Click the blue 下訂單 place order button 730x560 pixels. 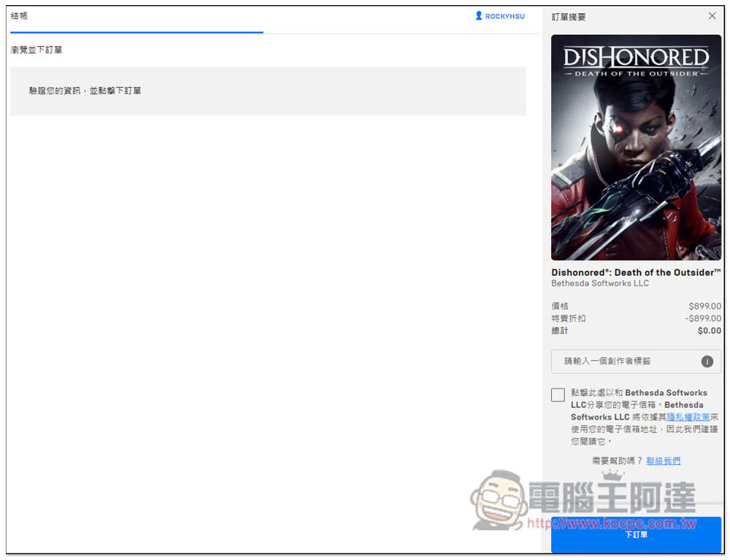pyautogui.click(x=636, y=534)
